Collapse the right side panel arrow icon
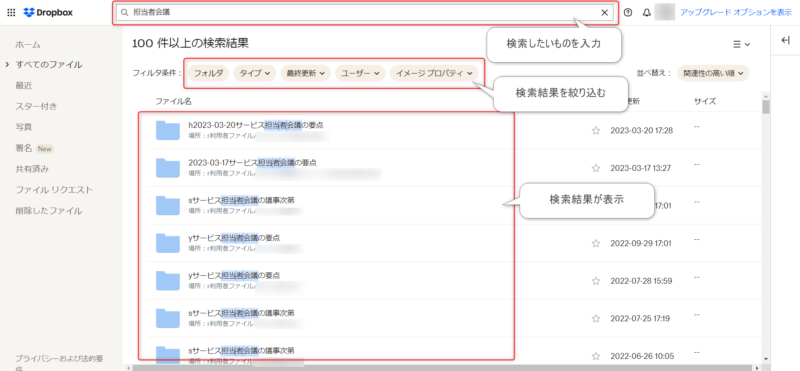This screenshot has width=800, height=371. coord(785,41)
